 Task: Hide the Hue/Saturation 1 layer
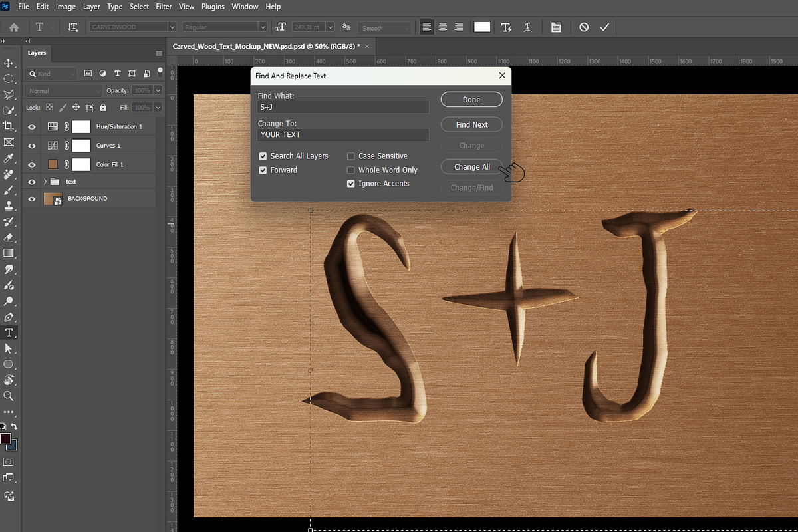pyautogui.click(x=32, y=126)
